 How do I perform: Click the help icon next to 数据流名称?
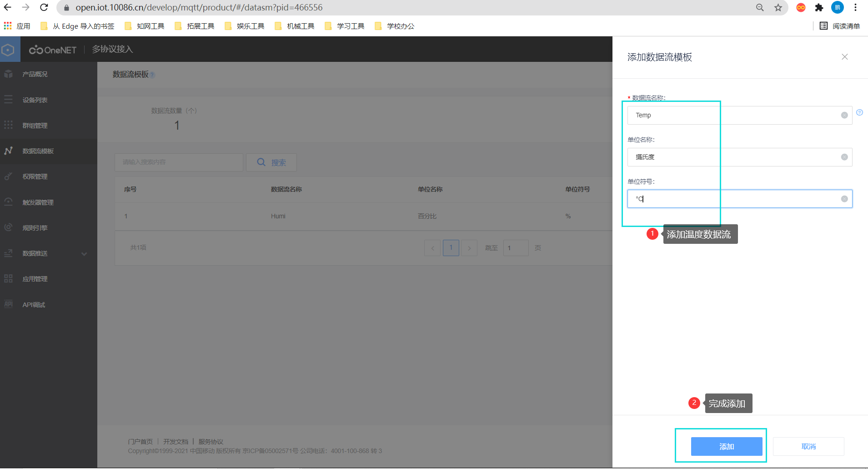click(859, 112)
